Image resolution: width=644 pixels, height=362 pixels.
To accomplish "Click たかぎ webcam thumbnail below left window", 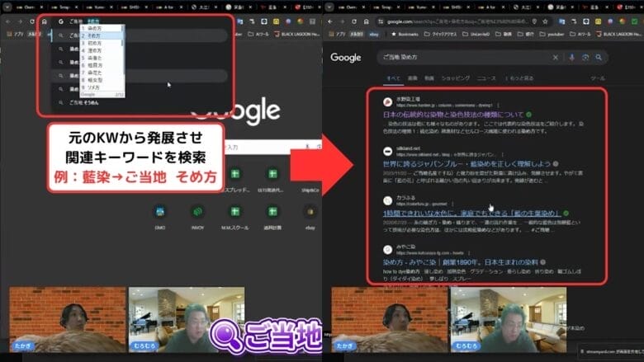I will 68,319.
